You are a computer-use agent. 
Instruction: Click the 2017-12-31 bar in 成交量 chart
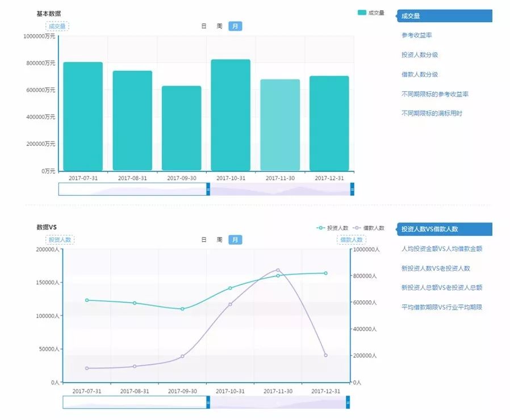click(329, 123)
